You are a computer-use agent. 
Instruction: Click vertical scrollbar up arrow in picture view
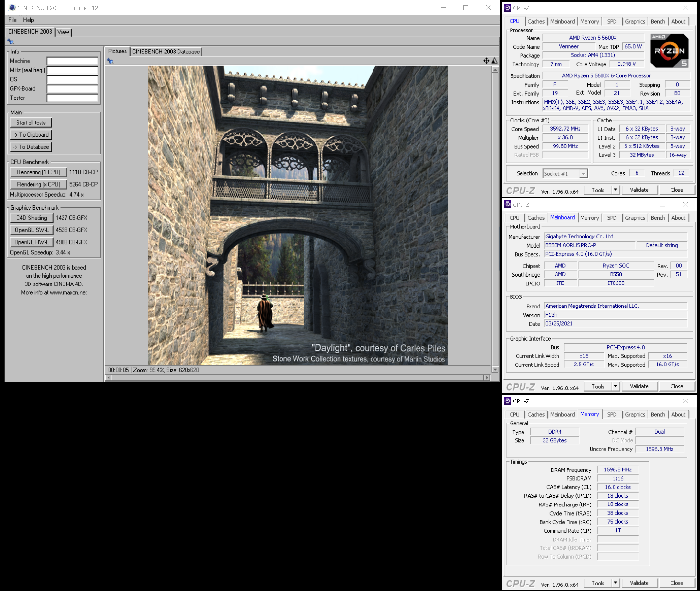tap(495, 69)
